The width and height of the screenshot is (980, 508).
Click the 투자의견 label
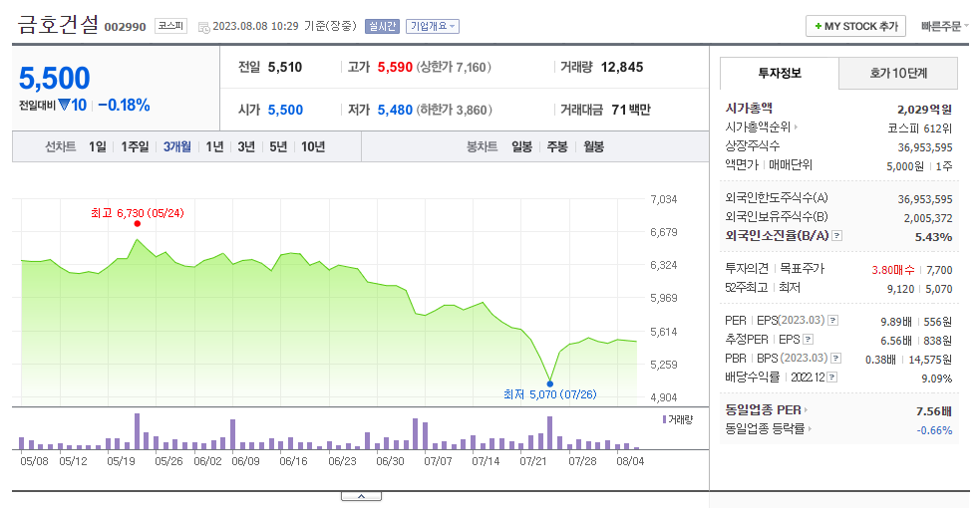(x=747, y=268)
